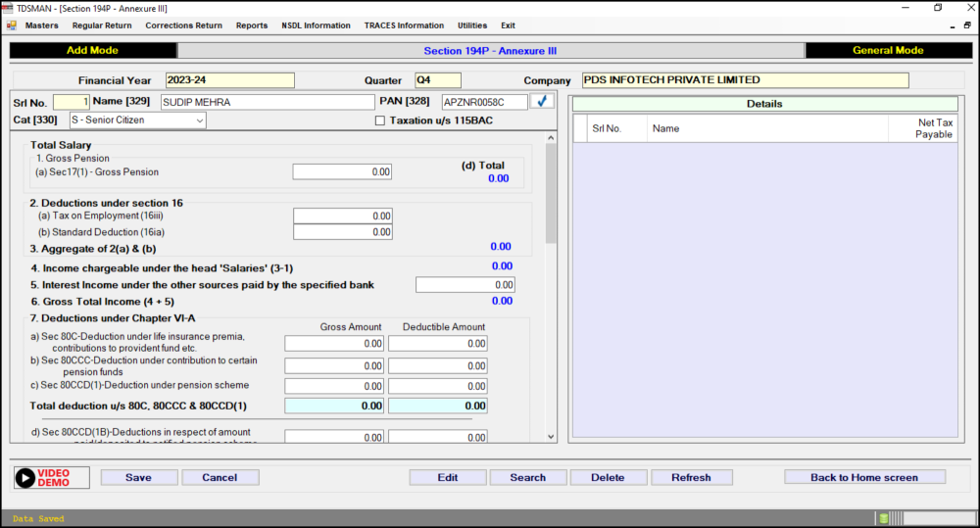Screen dimensions: 980x528
Task: Click the green database icon in status bar
Action: pos(883,518)
